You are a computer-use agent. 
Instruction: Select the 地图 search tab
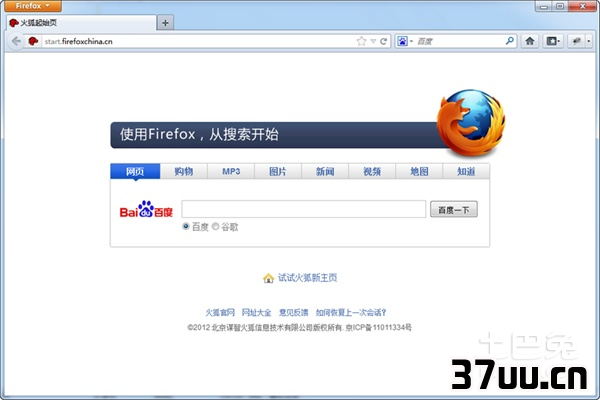419,171
